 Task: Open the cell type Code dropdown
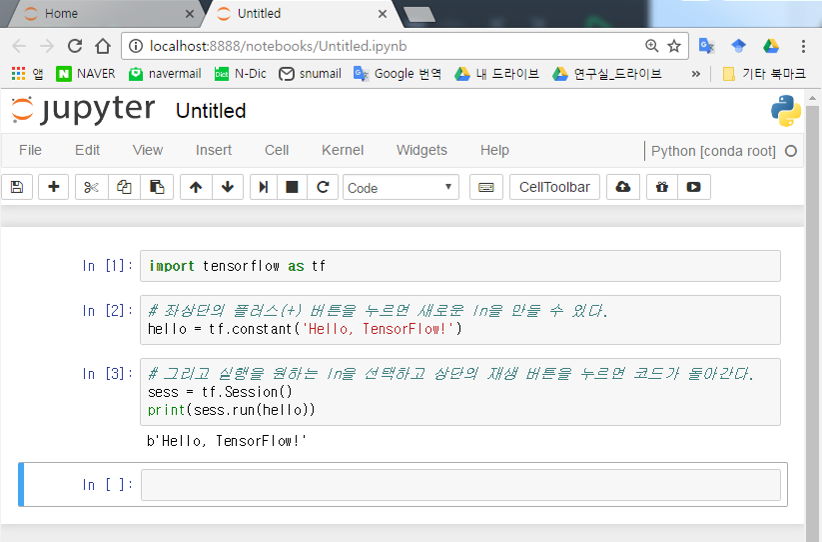pyautogui.click(x=401, y=187)
